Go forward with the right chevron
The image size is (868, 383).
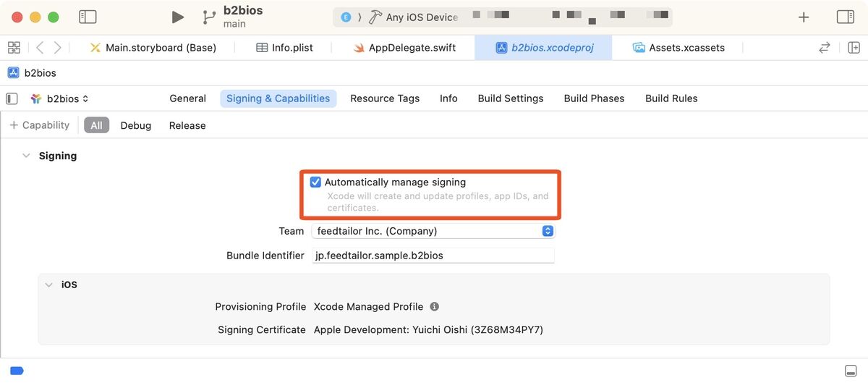click(x=58, y=48)
